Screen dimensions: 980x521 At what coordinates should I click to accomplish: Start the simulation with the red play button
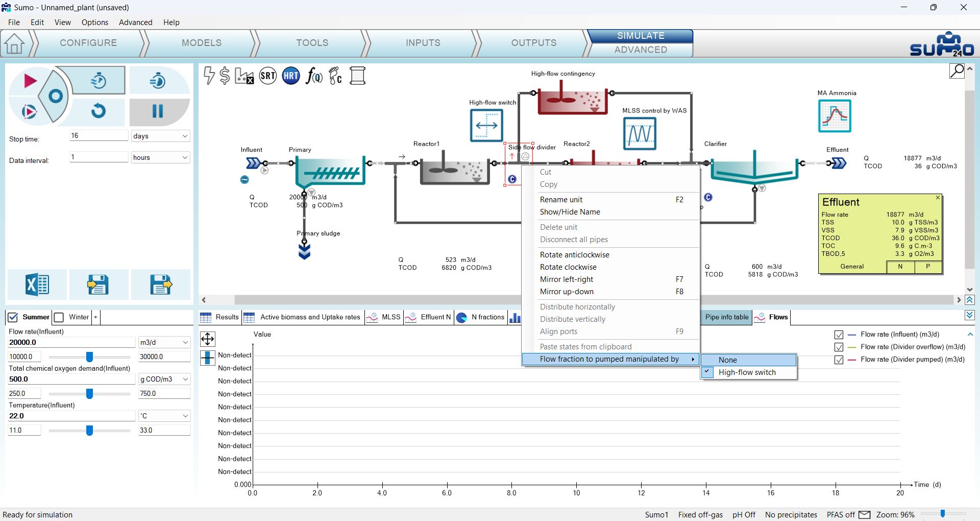pyautogui.click(x=30, y=81)
